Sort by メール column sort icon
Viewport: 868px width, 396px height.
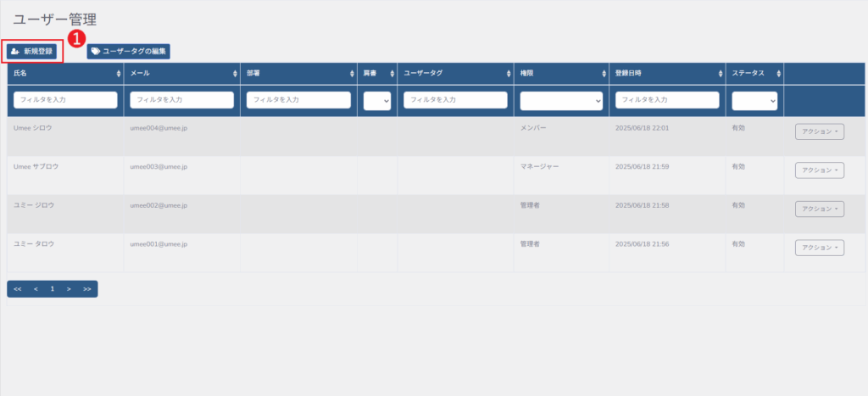point(235,74)
